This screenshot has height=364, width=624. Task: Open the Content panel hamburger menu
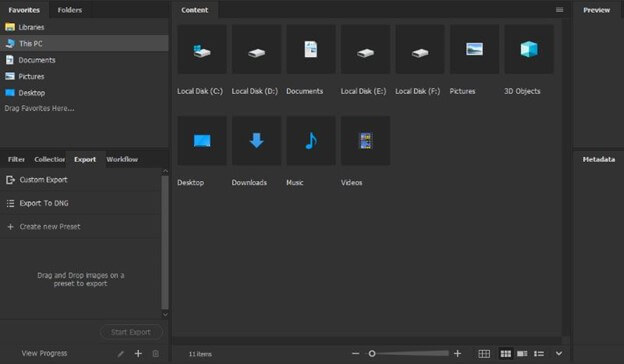coord(559,10)
